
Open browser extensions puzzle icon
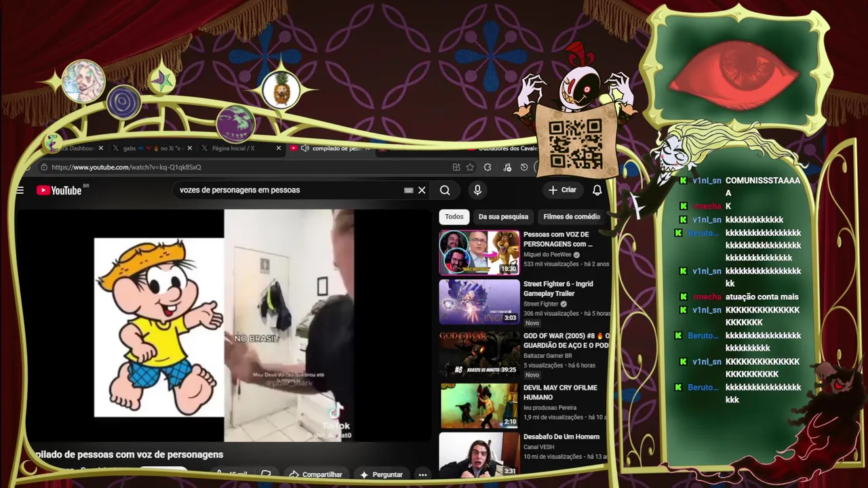pyautogui.click(x=488, y=167)
